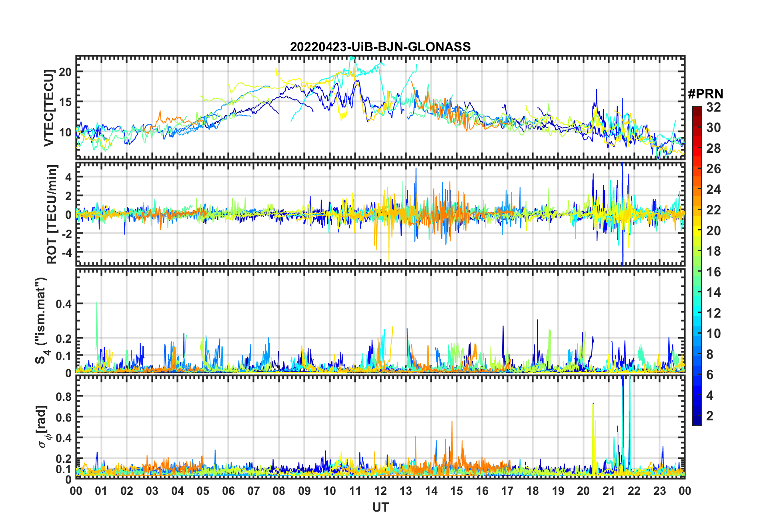
Task: Click the -4 tick label on the ROT axis
Action: (x=65, y=252)
